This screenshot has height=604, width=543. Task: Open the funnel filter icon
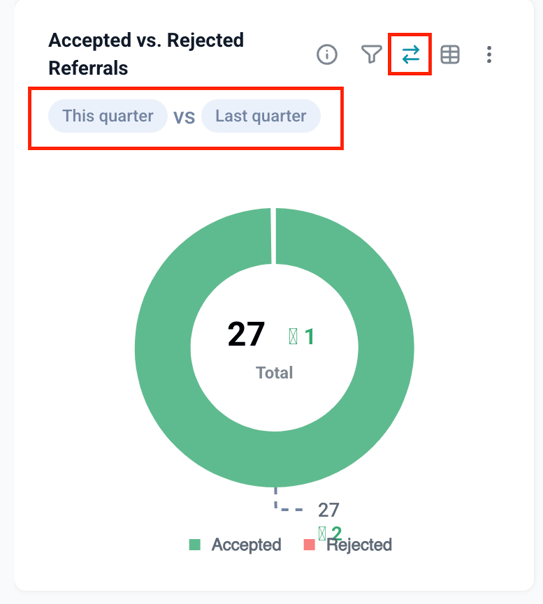click(x=371, y=54)
